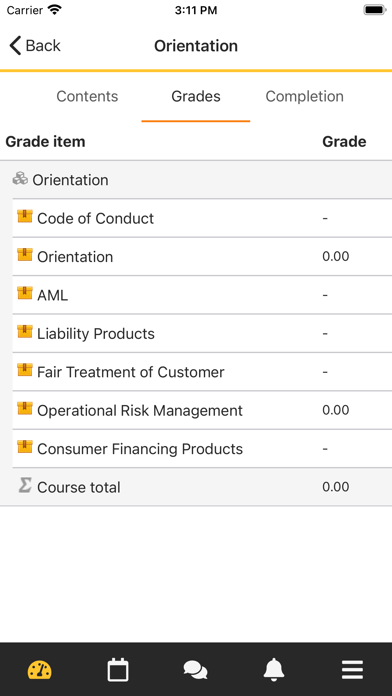
Task: Open the hamburger more menu icon
Action: click(352, 670)
